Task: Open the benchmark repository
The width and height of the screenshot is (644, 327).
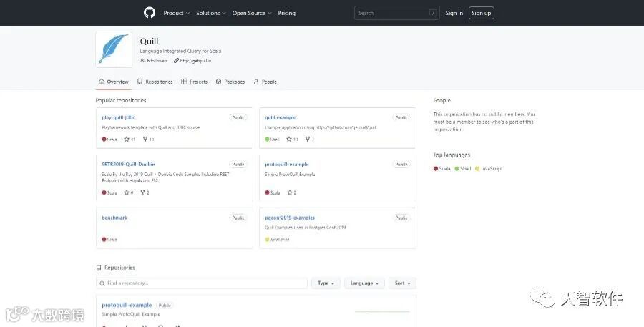Action: [114, 218]
